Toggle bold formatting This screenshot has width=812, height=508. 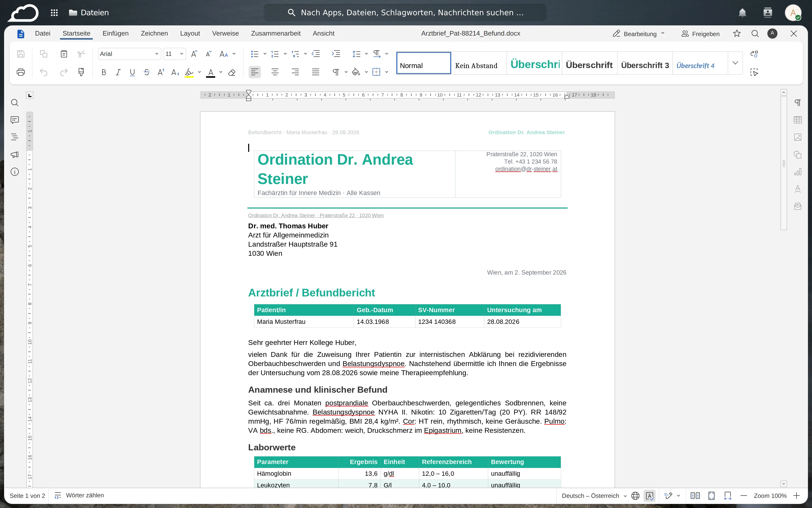click(104, 72)
